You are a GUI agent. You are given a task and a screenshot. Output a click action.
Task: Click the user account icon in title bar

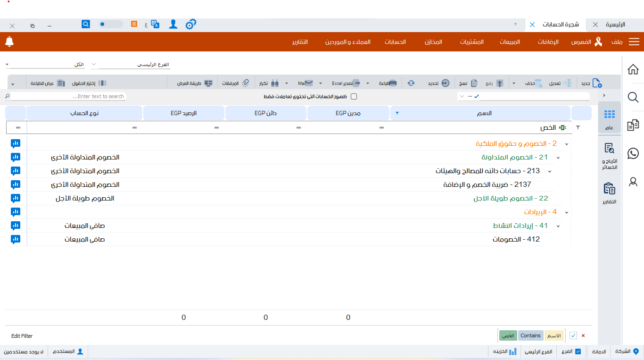point(173,24)
